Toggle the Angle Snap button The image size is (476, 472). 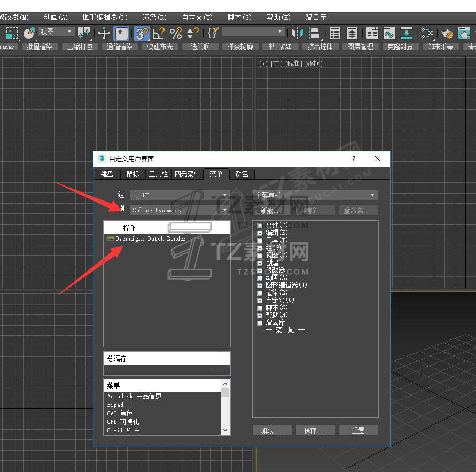[x=158, y=33]
